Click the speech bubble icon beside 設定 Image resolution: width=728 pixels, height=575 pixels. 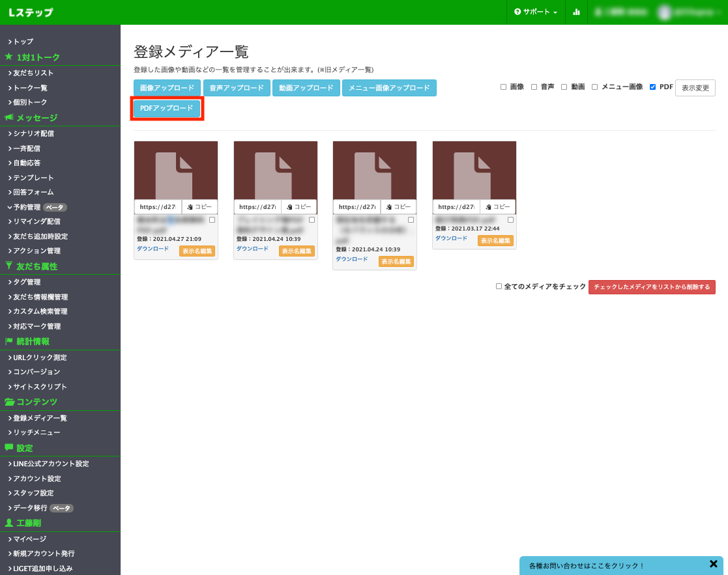[8, 448]
